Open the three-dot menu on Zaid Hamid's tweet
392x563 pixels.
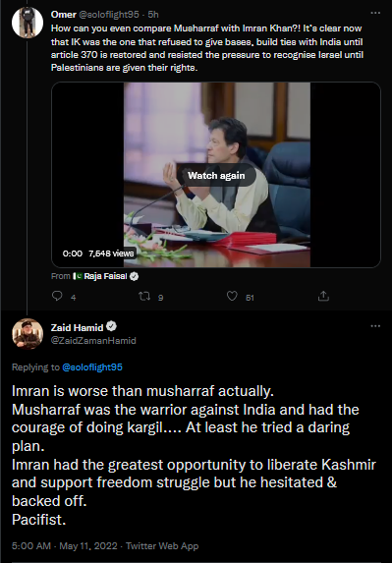[x=375, y=326]
